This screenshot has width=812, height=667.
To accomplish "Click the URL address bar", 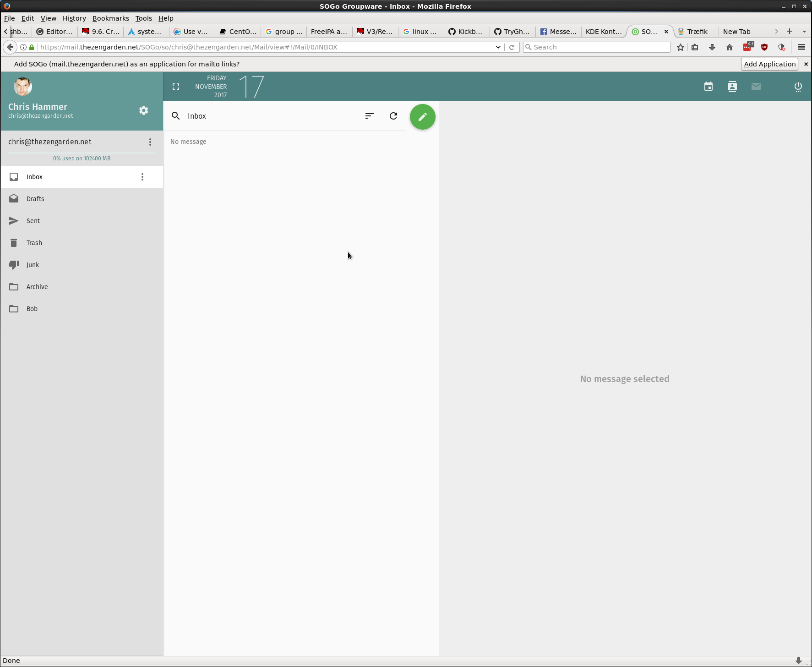I will (266, 47).
